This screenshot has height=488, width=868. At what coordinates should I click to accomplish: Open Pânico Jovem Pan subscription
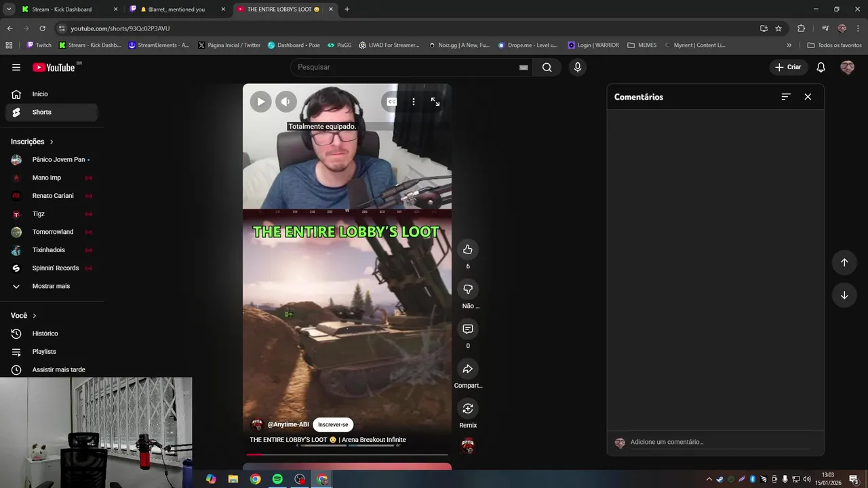[x=52, y=160]
